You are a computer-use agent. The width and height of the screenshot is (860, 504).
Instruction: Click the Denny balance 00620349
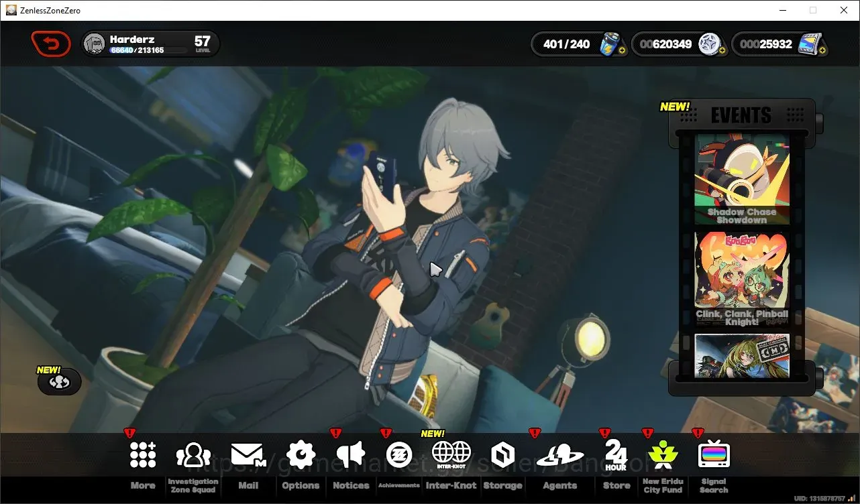click(665, 44)
